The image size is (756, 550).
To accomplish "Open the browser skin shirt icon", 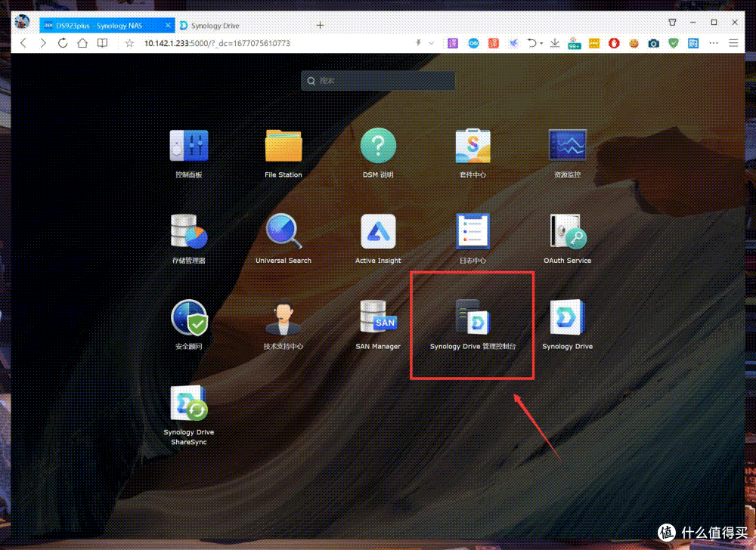I will point(672,22).
